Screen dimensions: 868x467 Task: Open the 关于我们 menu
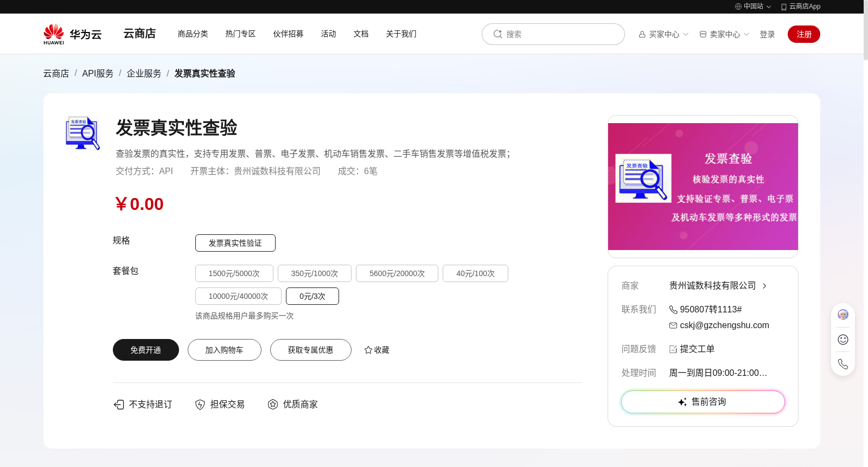pos(401,34)
